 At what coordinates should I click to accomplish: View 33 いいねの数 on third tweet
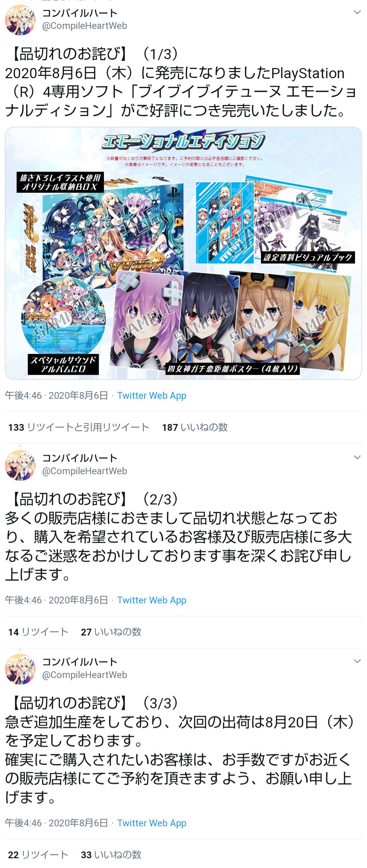tap(111, 855)
